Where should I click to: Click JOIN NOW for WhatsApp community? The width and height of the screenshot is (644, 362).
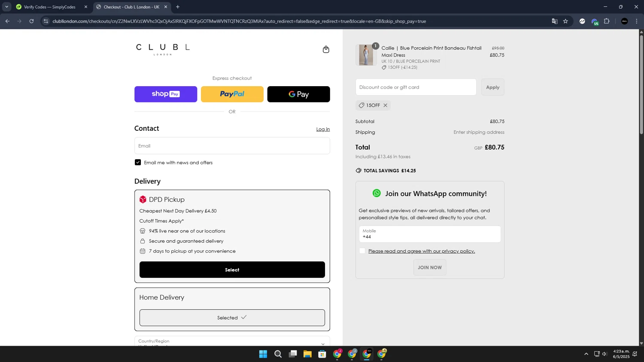(430, 268)
